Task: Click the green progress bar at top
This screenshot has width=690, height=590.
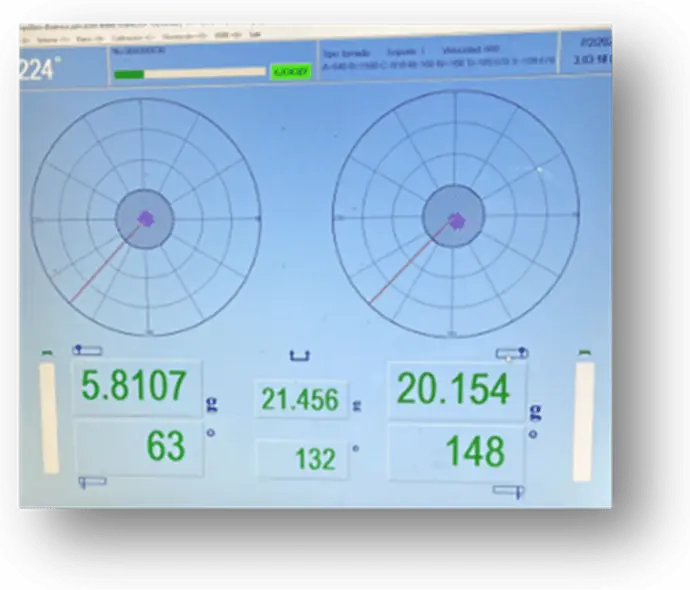Action: pyautogui.click(x=190, y=73)
